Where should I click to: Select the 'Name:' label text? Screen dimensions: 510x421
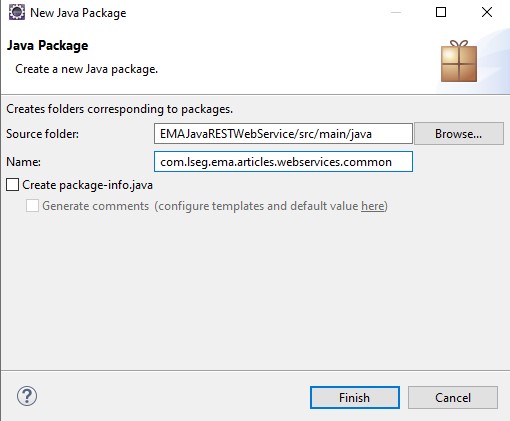(x=24, y=162)
